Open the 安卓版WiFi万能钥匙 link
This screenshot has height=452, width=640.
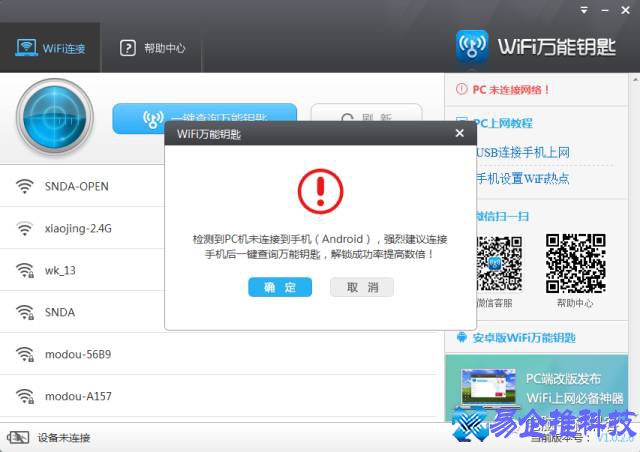pos(524,338)
